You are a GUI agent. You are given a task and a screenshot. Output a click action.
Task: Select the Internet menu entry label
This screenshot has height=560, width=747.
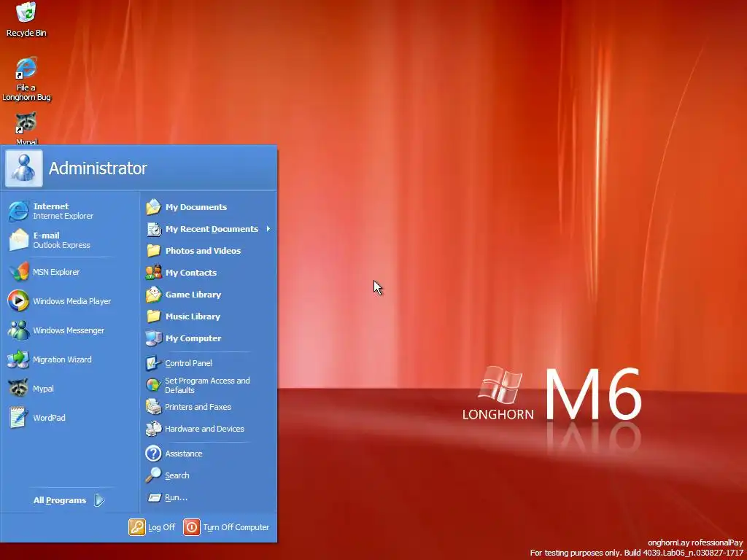tap(51, 206)
